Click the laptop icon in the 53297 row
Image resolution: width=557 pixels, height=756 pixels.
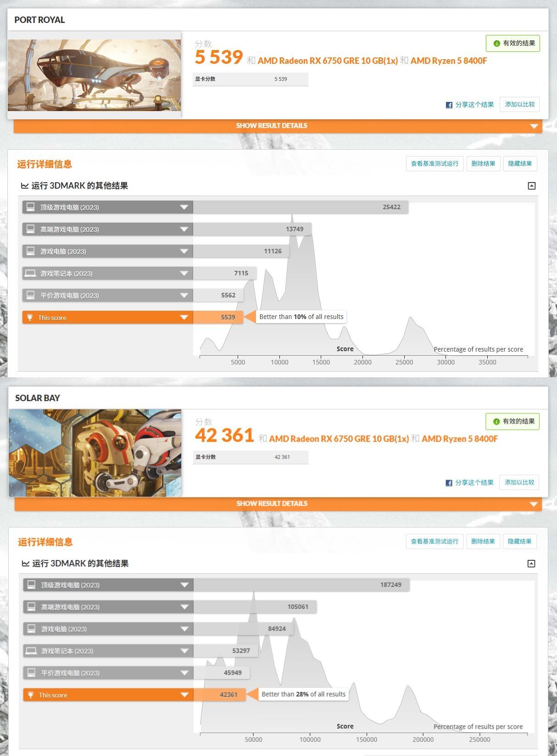click(x=32, y=651)
